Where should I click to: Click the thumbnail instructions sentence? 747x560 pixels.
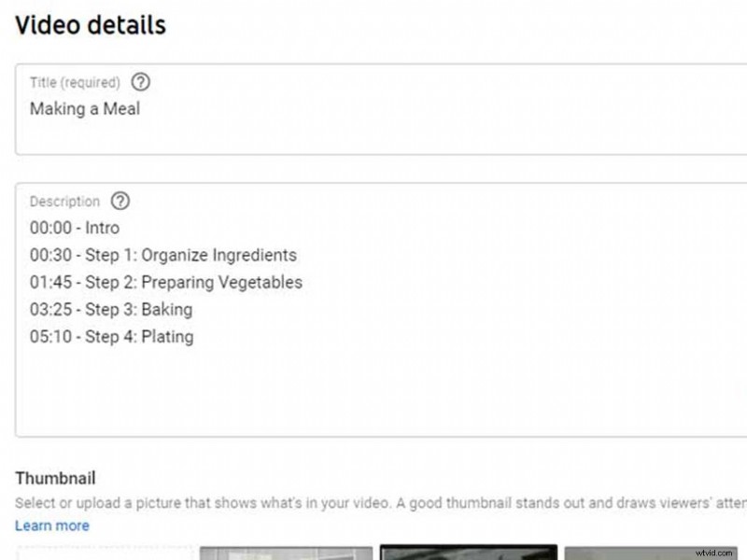tap(373, 503)
